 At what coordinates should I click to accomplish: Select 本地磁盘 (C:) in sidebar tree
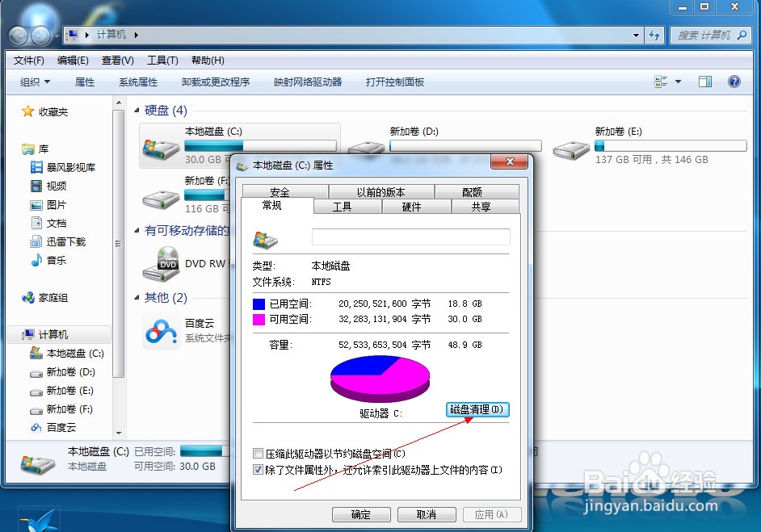pyautogui.click(x=67, y=353)
